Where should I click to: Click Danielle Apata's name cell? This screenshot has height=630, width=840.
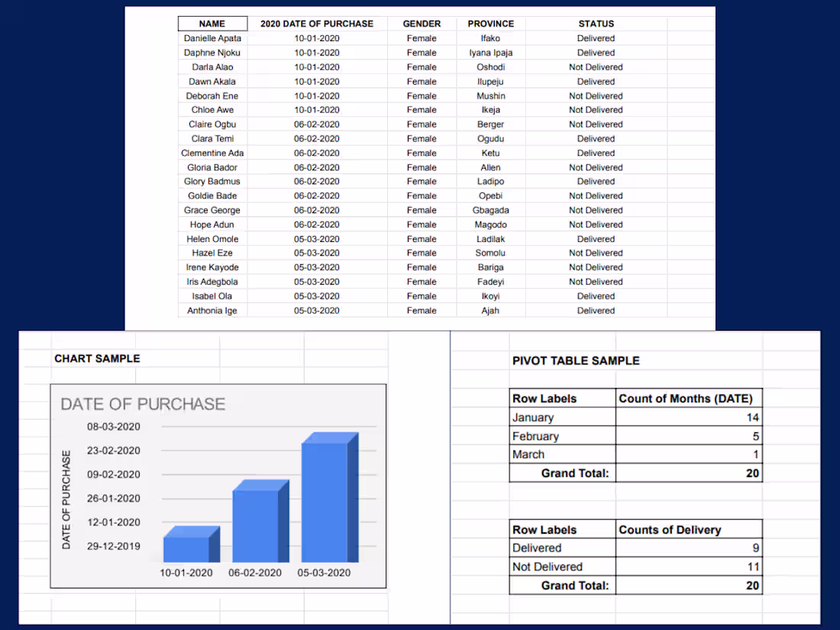click(212, 37)
